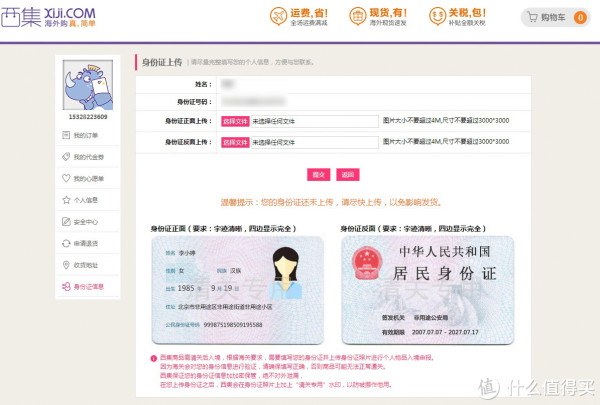This screenshot has width=600, height=405.
Task: Click the 身份证上传 page heading
Action: pyautogui.click(x=162, y=62)
